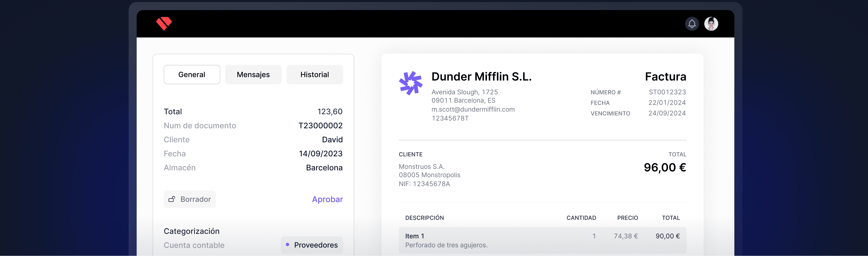Click the Borrador status button
The width and height of the screenshot is (868, 256).
(x=190, y=199)
